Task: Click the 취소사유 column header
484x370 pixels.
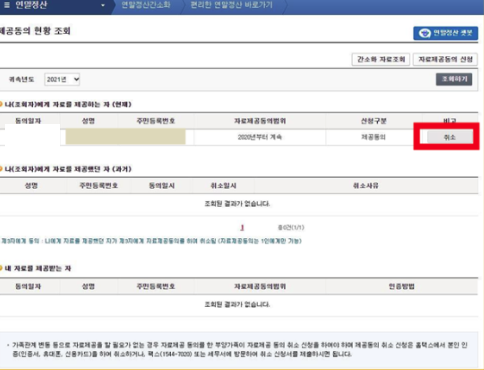Action: coord(366,186)
